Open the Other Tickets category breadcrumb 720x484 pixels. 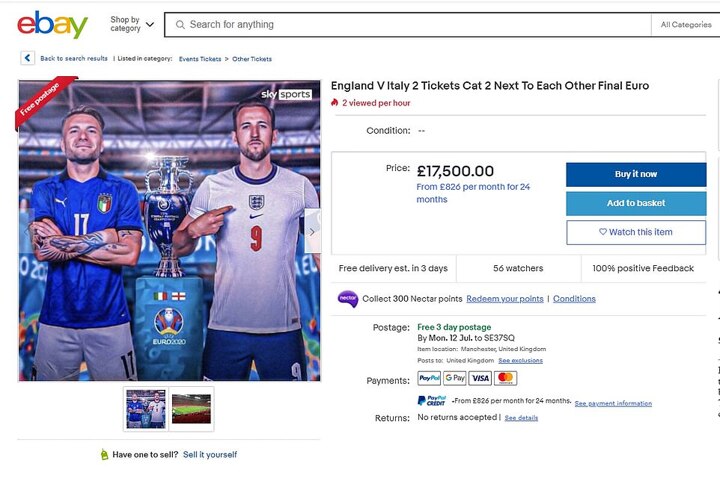pos(251,59)
